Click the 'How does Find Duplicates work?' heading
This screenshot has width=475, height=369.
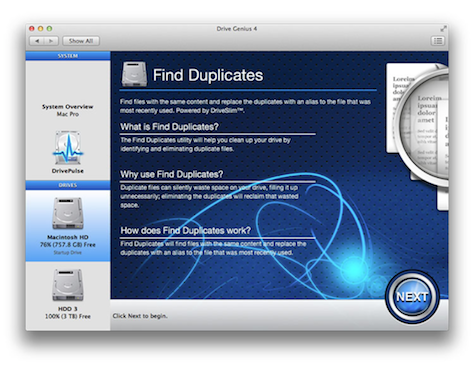(185, 230)
